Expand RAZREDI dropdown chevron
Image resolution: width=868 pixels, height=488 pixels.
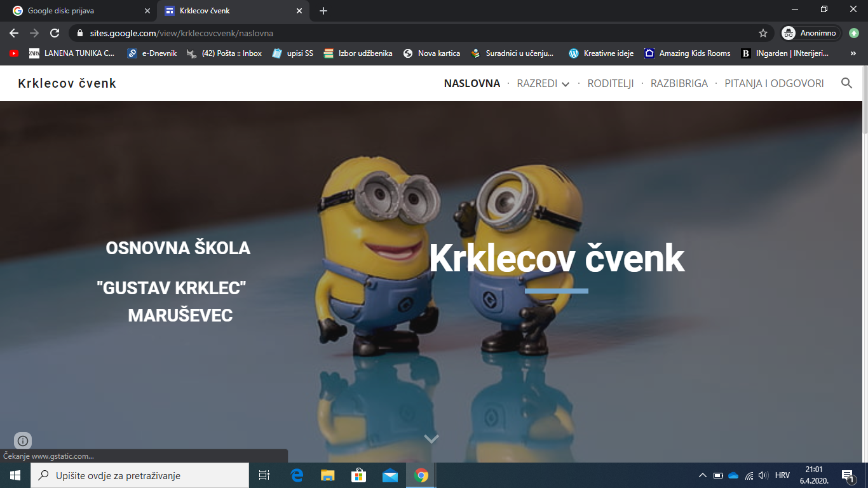point(565,84)
